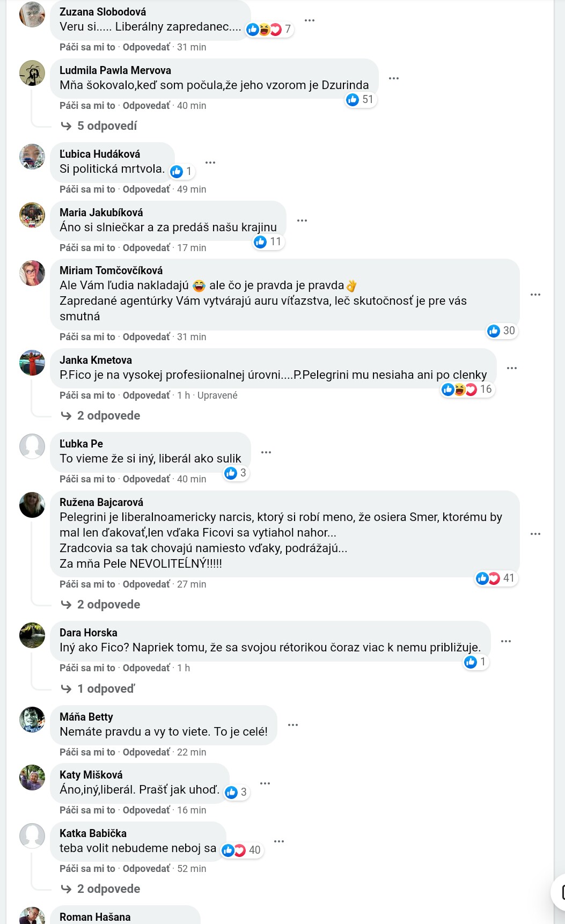Open three-dot menu on Ludmila Pawla Mervova's comment
This screenshot has width=565, height=924.
point(394,78)
